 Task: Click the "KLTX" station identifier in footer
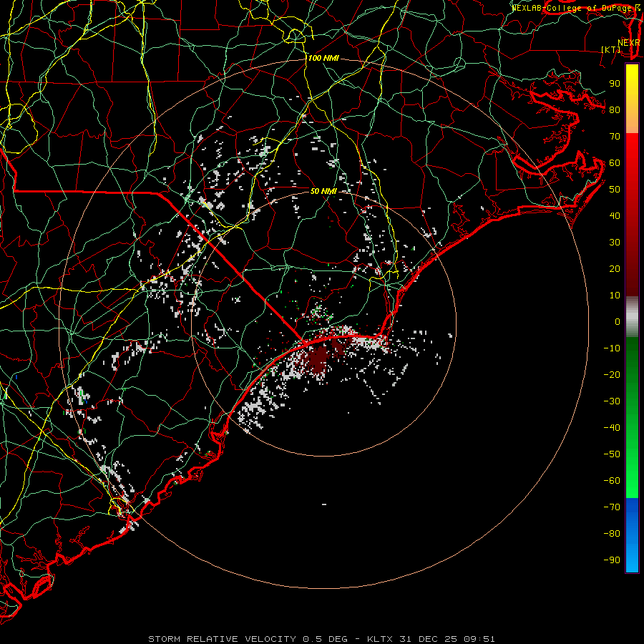tap(380, 639)
